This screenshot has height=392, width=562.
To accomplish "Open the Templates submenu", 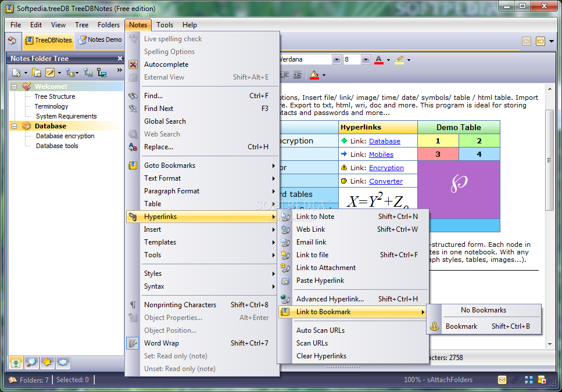I will [x=202, y=242].
